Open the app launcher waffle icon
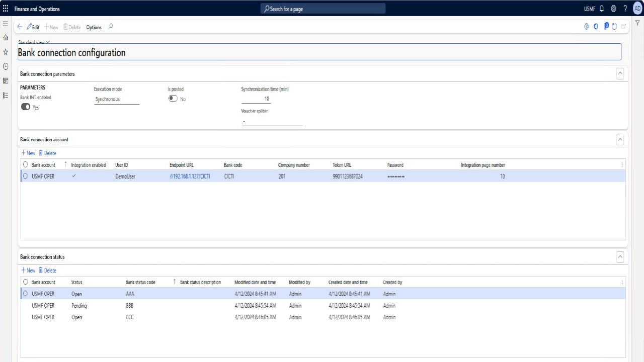The image size is (644, 362). [6, 9]
